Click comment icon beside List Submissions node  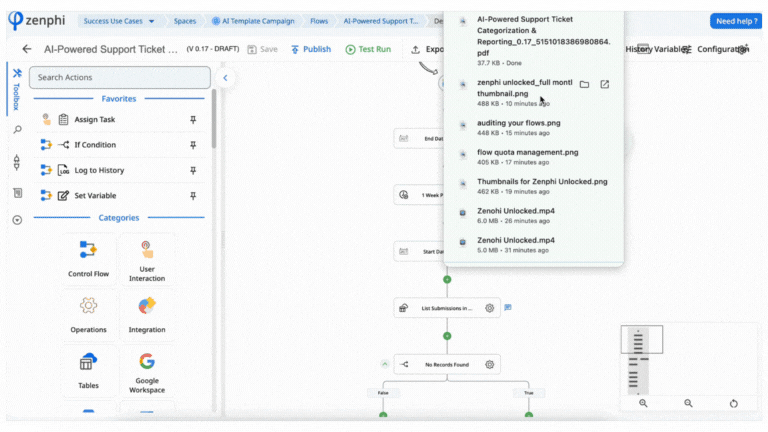[508, 308]
